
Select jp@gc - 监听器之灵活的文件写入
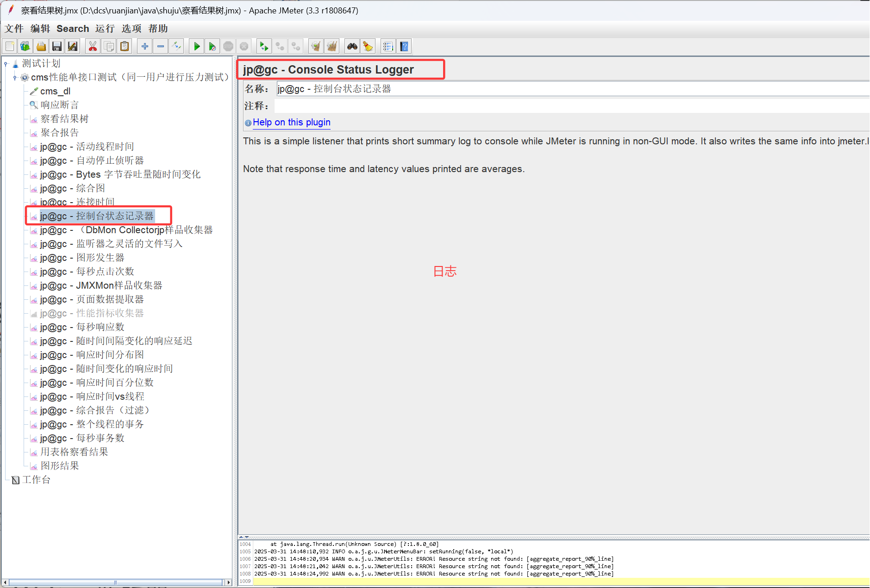[111, 244]
